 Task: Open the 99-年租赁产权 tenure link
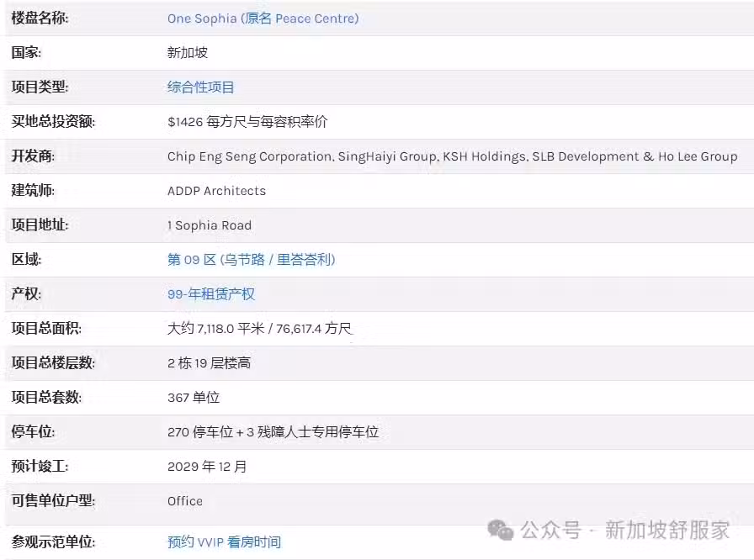point(211,294)
